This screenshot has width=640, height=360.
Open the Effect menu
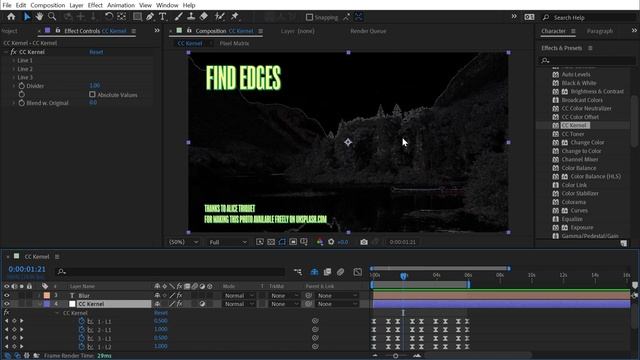pos(95,5)
